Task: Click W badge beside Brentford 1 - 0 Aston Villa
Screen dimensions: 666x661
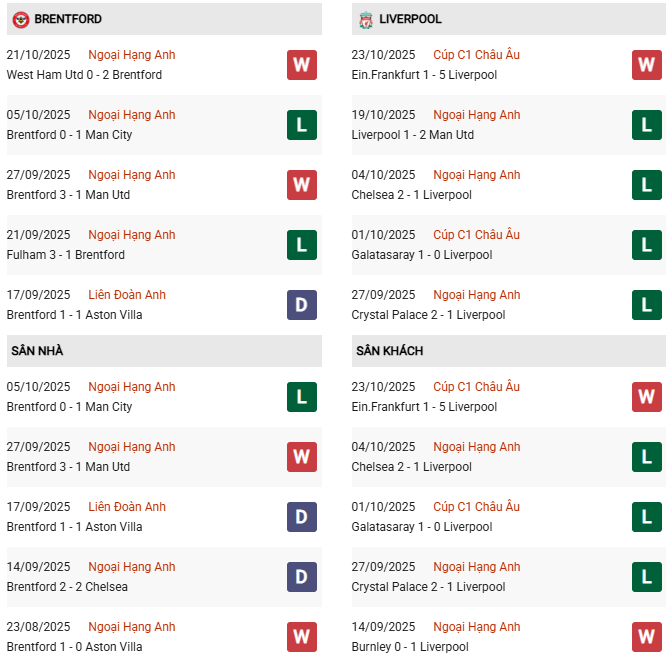Action: (x=301, y=637)
